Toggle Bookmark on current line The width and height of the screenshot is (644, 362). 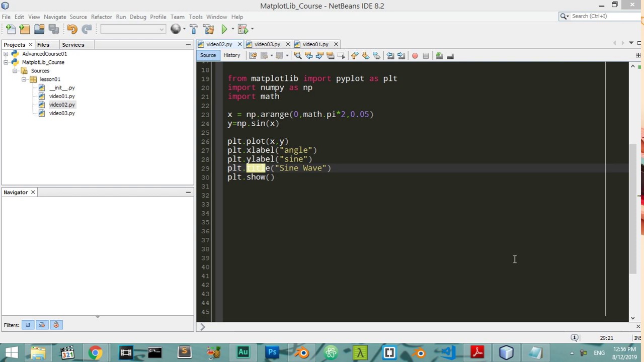click(x=376, y=56)
